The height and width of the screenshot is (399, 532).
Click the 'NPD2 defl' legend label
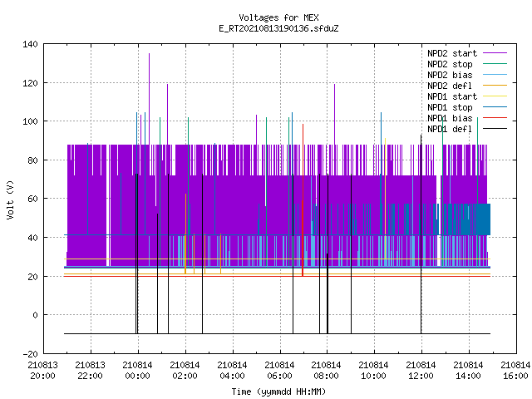pyautogui.click(x=450, y=86)
